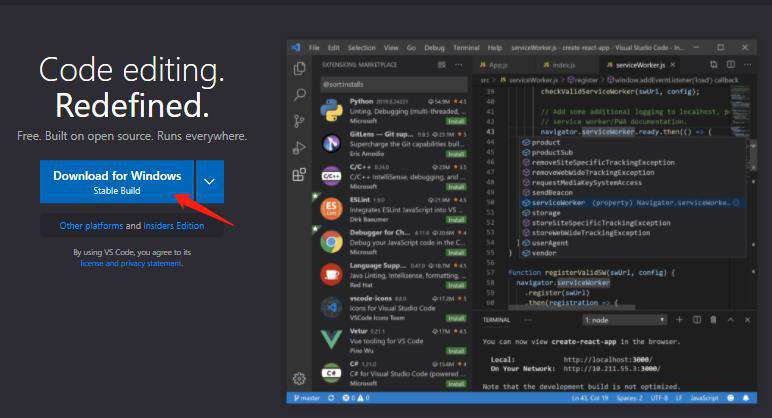The height and width of the screenshot is (418, 772).
Task: Open the Edit menu
Action: 334,48
